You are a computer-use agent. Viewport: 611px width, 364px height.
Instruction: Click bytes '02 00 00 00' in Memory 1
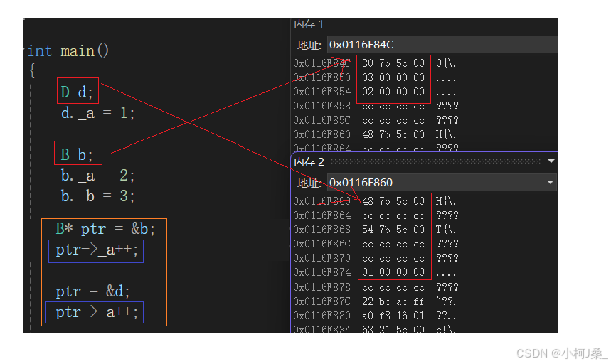click(x=393, y=92)
